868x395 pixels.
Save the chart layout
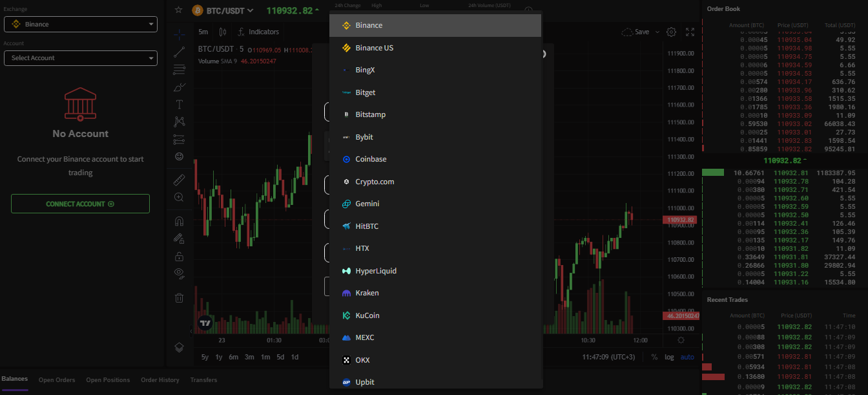635,32
